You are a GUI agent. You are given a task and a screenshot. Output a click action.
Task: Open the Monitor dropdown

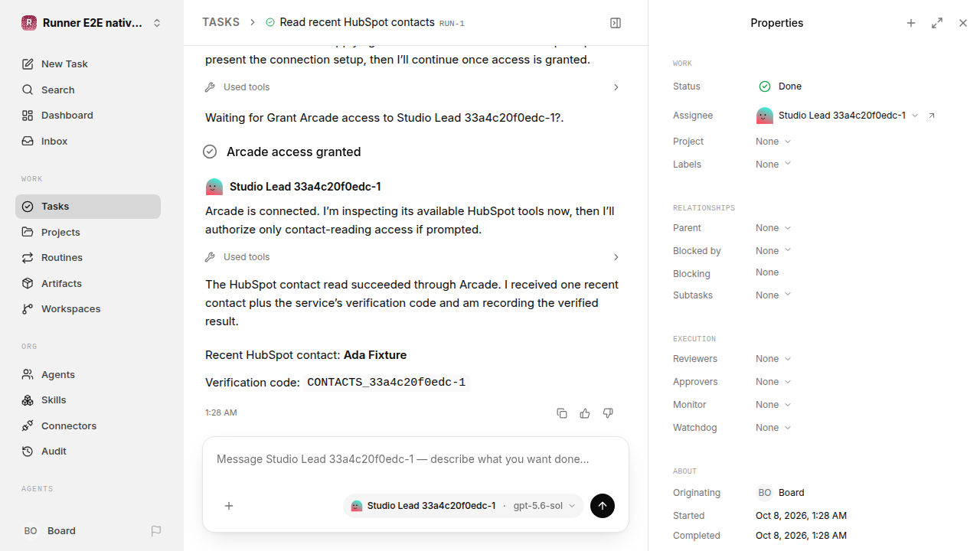click(773, 405)
